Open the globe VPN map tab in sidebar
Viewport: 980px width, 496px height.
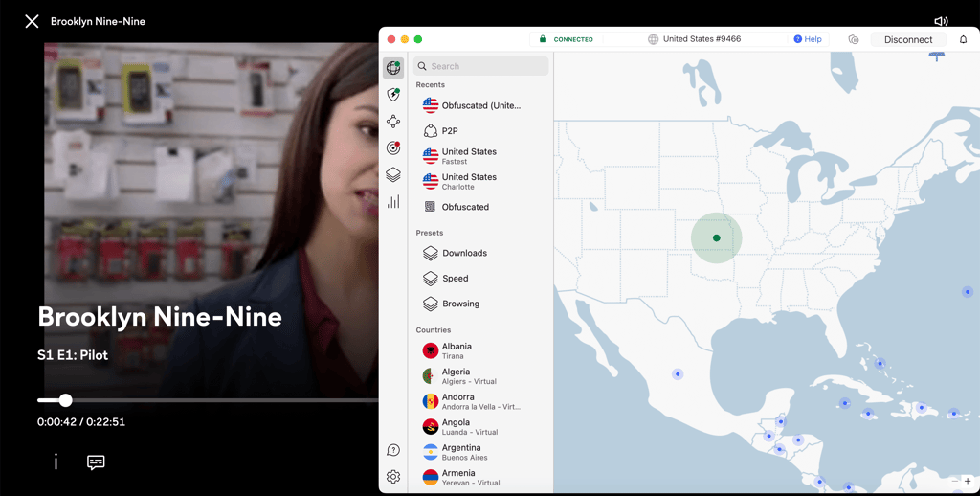393,68
